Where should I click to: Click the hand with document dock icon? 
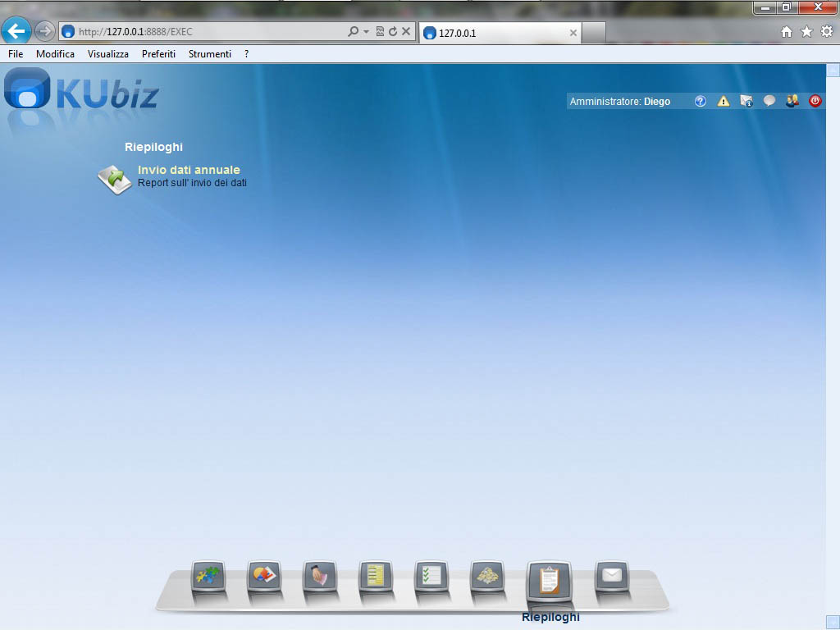[x=320, y=576]
